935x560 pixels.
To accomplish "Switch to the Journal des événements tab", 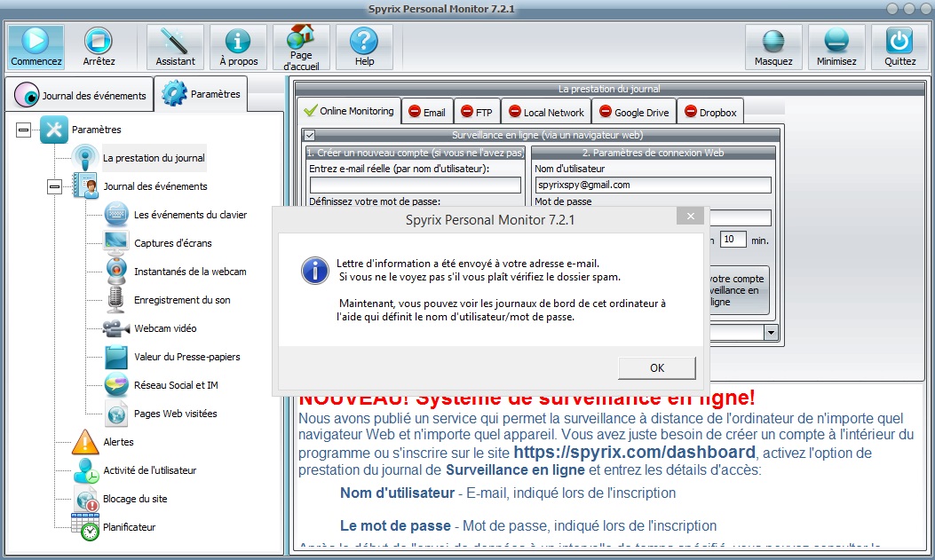I will pyautogui.click(x=81, y=95).
